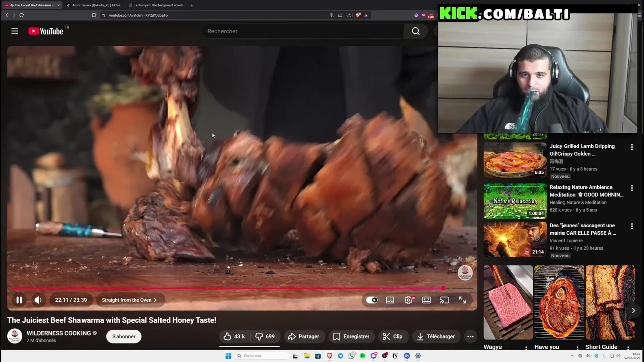Open Spotify from the taskbar
Image resolution: width=644 pixels, height=362 pixels.
[x=362, y=356]
